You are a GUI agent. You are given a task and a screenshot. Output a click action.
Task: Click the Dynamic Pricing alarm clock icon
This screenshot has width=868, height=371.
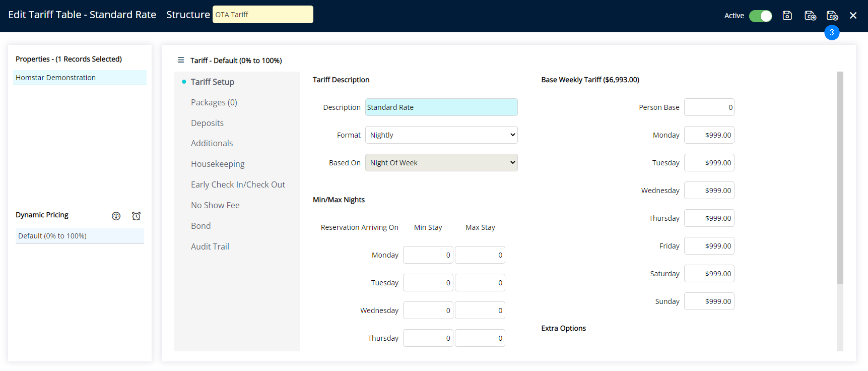click(136, 216)
